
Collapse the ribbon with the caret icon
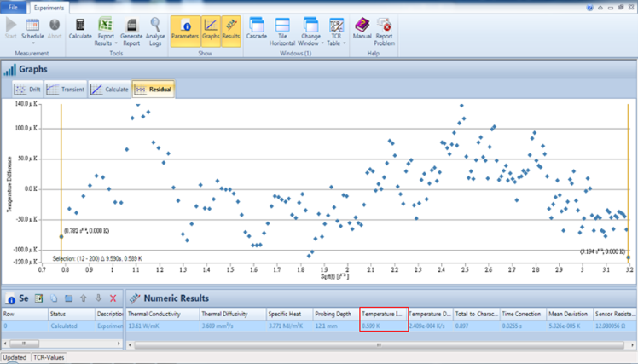600,8
